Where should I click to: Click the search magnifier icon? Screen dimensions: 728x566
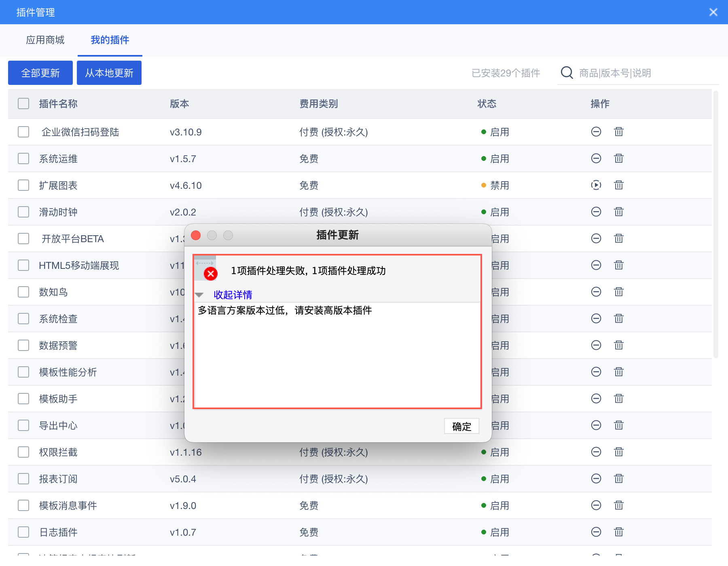[x=567, y=73]
